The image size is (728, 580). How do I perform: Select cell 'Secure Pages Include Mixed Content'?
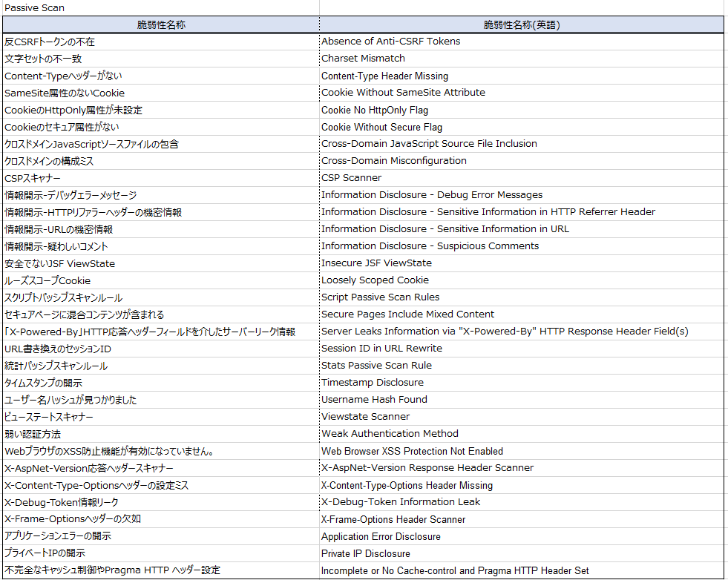(522, 314)
